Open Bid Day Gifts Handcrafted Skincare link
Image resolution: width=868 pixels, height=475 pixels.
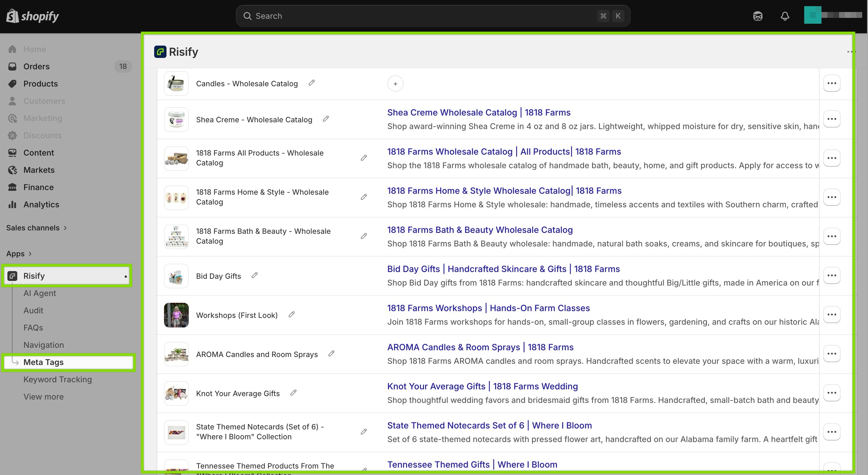tap(504, 269)
